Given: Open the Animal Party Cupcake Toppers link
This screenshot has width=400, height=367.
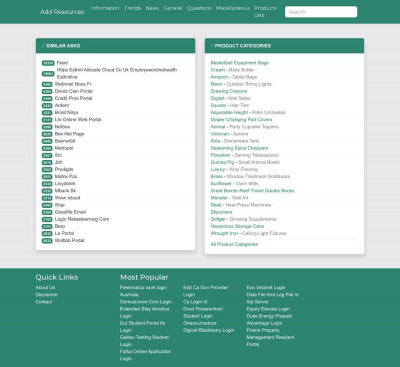Looking at the screenshot, I should [x=245, y=127].
